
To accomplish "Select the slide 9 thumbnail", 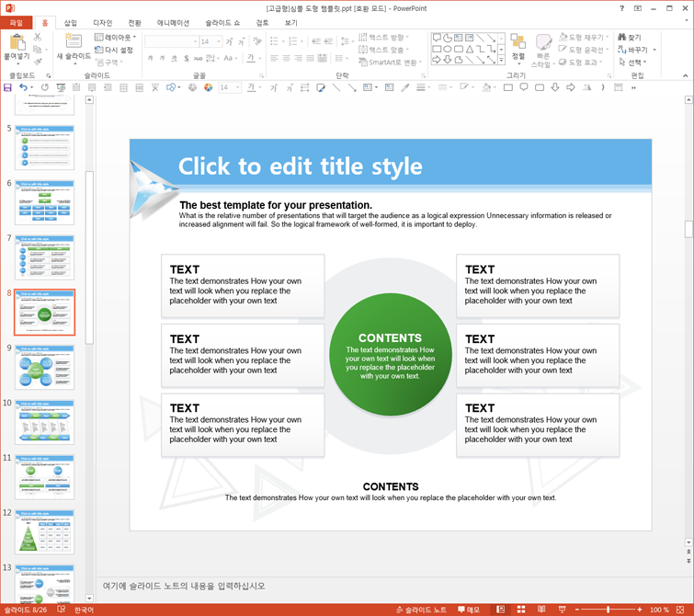I will point(44,367).
